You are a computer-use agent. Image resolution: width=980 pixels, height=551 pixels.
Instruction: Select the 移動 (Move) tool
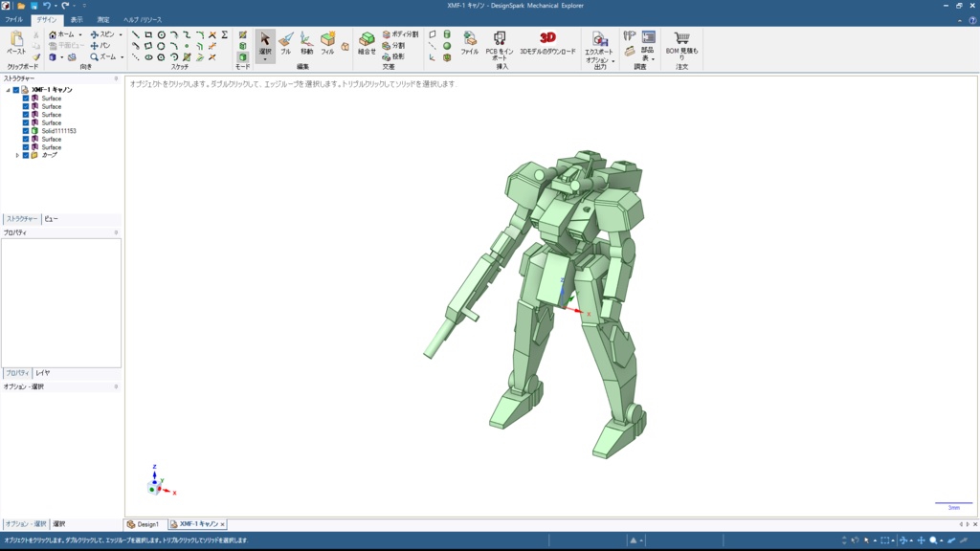point(306,43)
